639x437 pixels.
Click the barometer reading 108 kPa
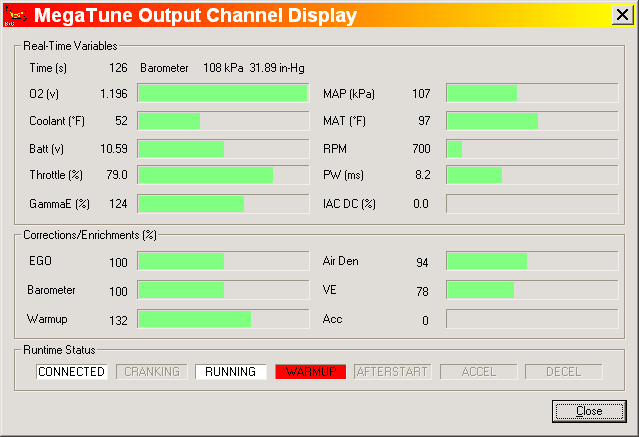(x=223, y=68)
